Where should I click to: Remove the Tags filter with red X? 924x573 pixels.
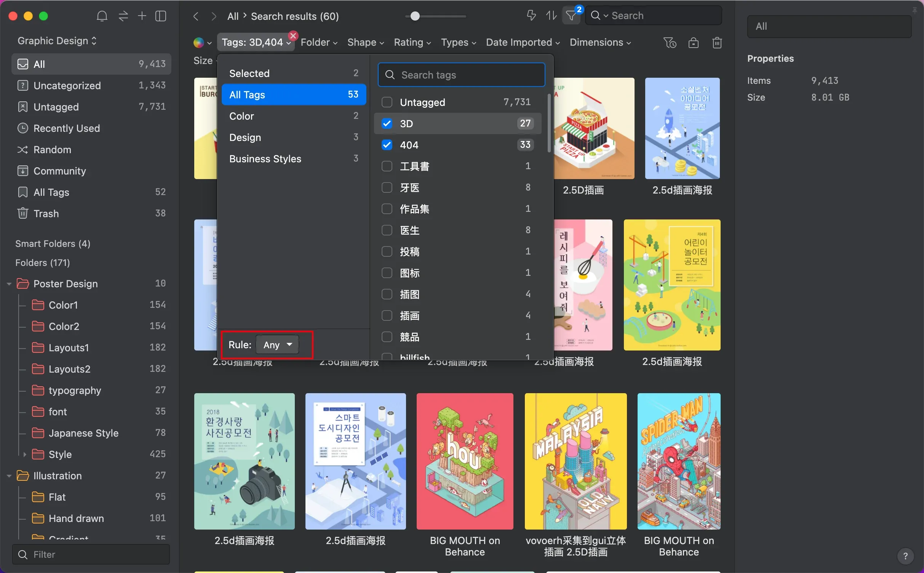tap(293, 36)
